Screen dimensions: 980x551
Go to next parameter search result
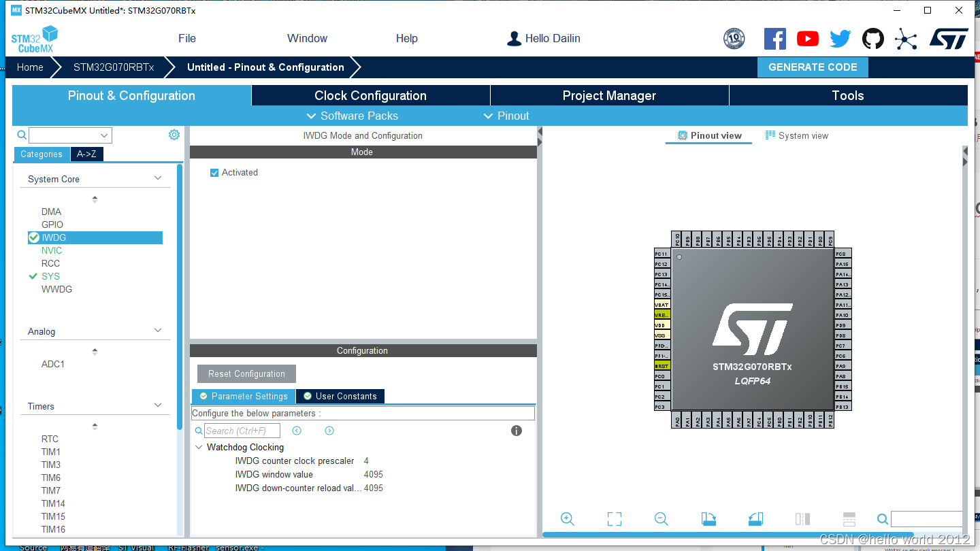pos(329,431)
